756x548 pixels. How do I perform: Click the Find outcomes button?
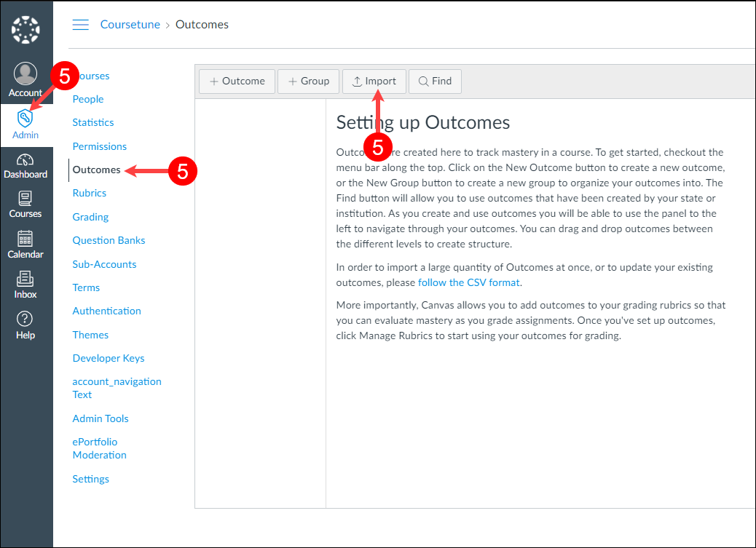click(435, 82)
